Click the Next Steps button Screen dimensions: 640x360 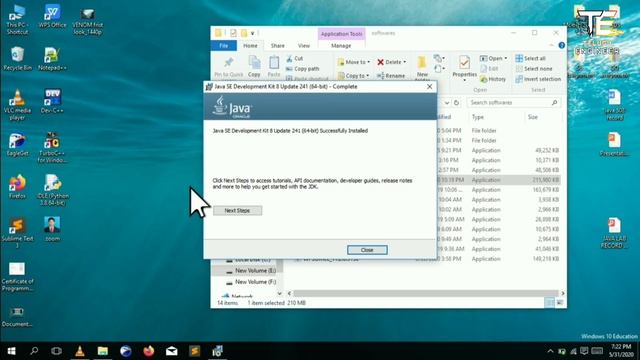coord(237,211)
